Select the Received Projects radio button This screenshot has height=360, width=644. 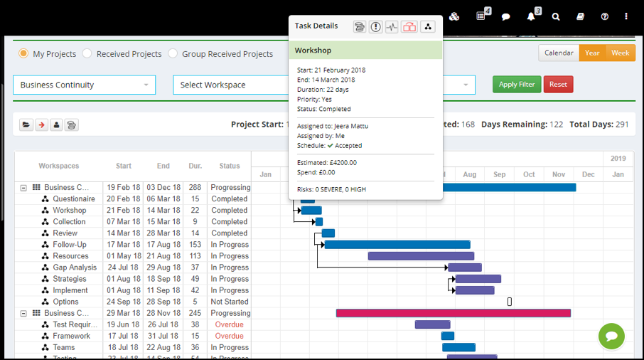tap(87, 53)
